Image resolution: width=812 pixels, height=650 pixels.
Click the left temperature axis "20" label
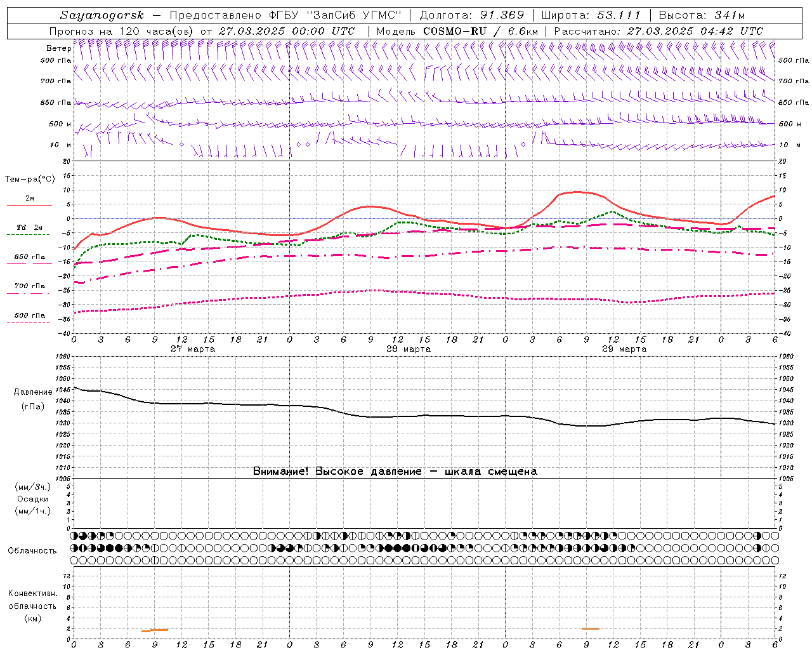click(67, 161)
